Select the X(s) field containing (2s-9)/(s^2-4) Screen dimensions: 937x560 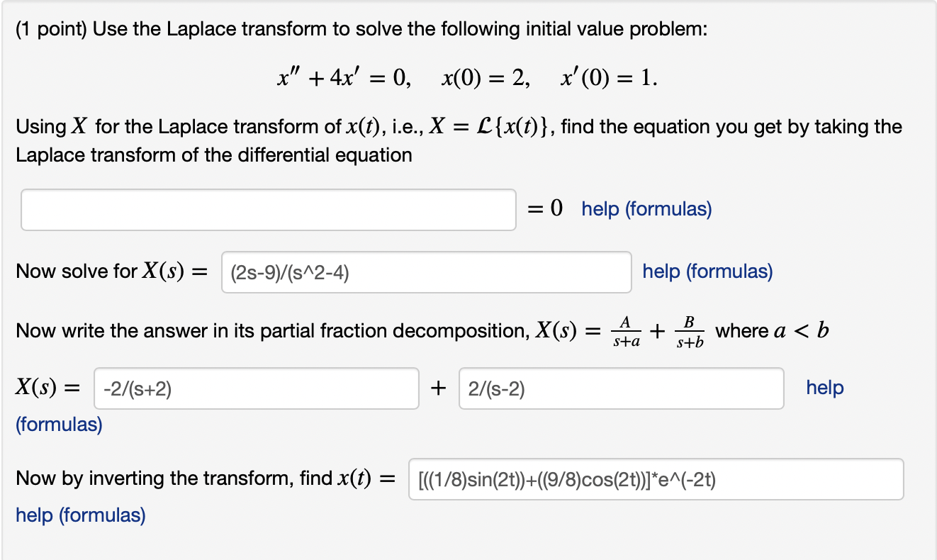pyautogui.click(x=425, y=272)
